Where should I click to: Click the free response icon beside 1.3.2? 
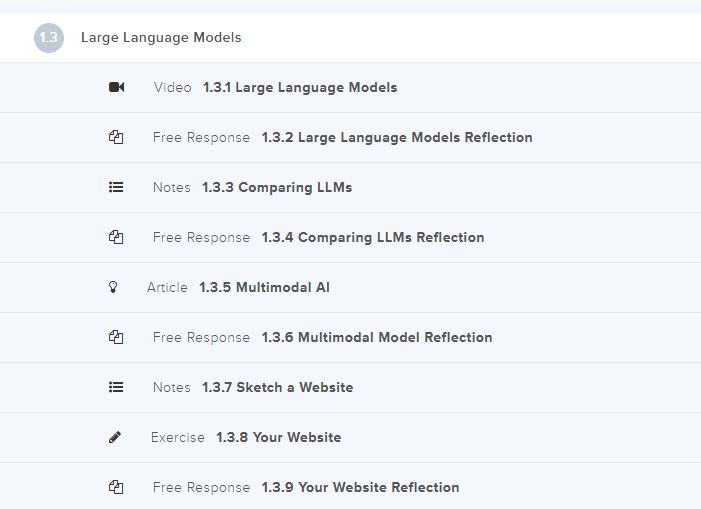116,137
